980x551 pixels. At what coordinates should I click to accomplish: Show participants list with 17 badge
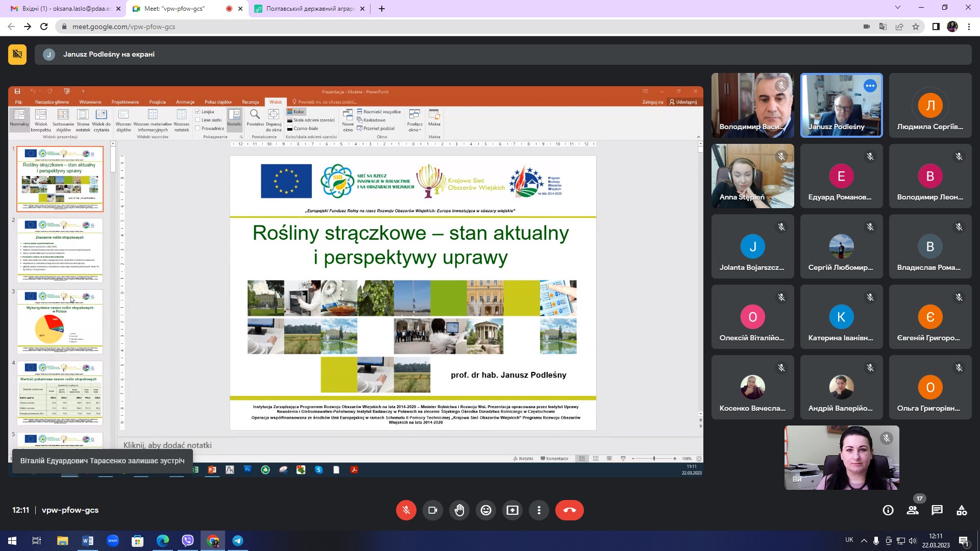(x=913, y=510)
